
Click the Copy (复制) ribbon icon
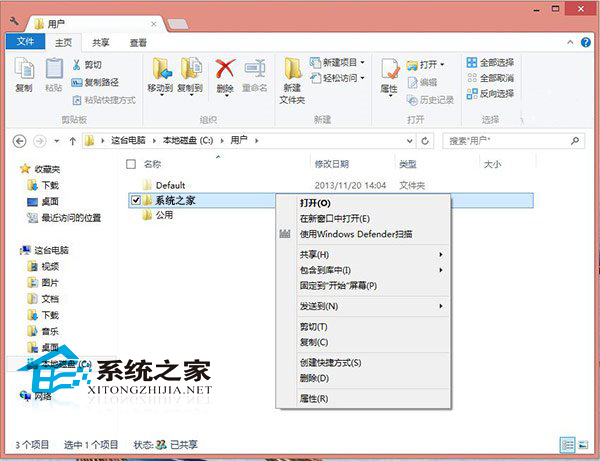click(24, 75)
